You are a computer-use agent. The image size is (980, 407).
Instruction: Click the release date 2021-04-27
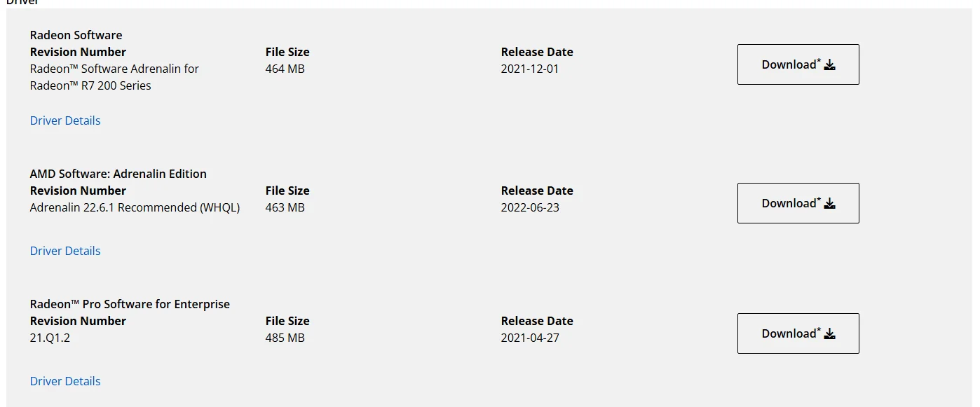[530, 338]
